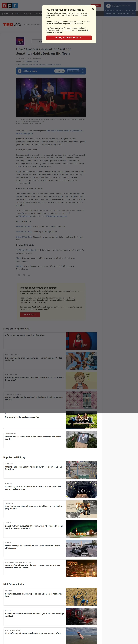Open 'Did social media break a generation' episode link
The height and width of the screenshot is (644, 138).
(50, 132)
